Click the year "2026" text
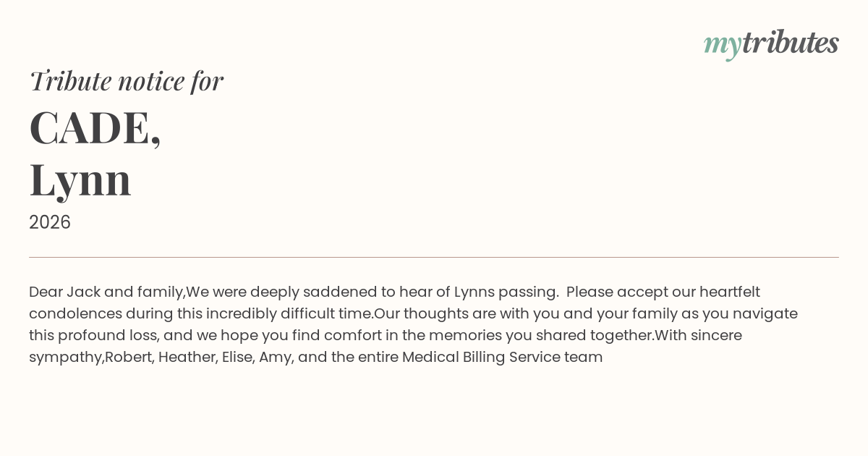 pos(50,222)
